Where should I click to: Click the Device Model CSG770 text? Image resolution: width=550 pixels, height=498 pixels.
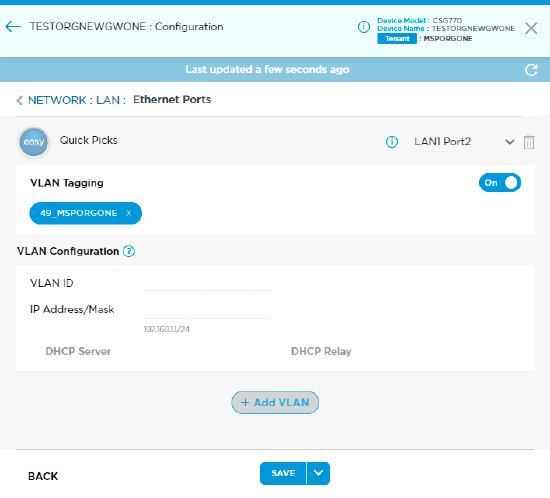[420, 20]
